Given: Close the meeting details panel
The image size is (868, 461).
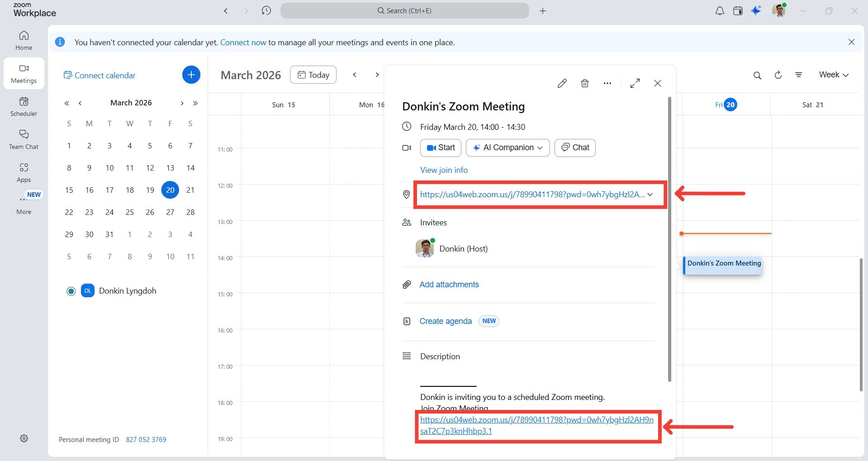Looking at the screenshot, I should click(658, 83).
